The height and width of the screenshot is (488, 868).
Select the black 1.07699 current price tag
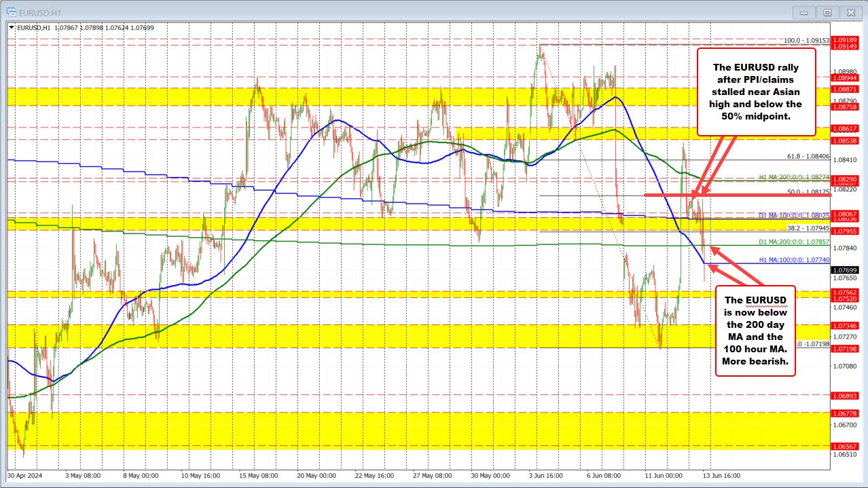pyautogui.click(x=846, y=269)
